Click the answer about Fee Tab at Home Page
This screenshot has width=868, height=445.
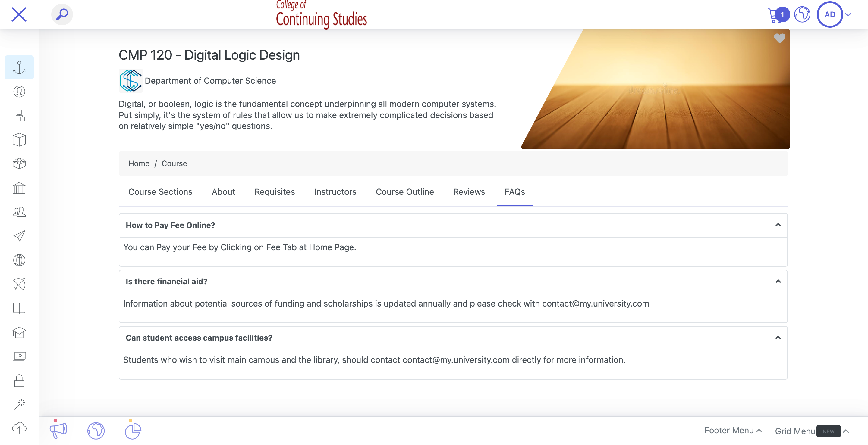click(x=240, y=247)
